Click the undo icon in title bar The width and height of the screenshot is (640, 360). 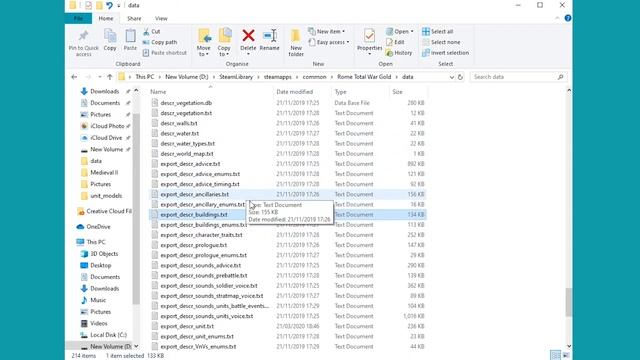click(109, 5)
